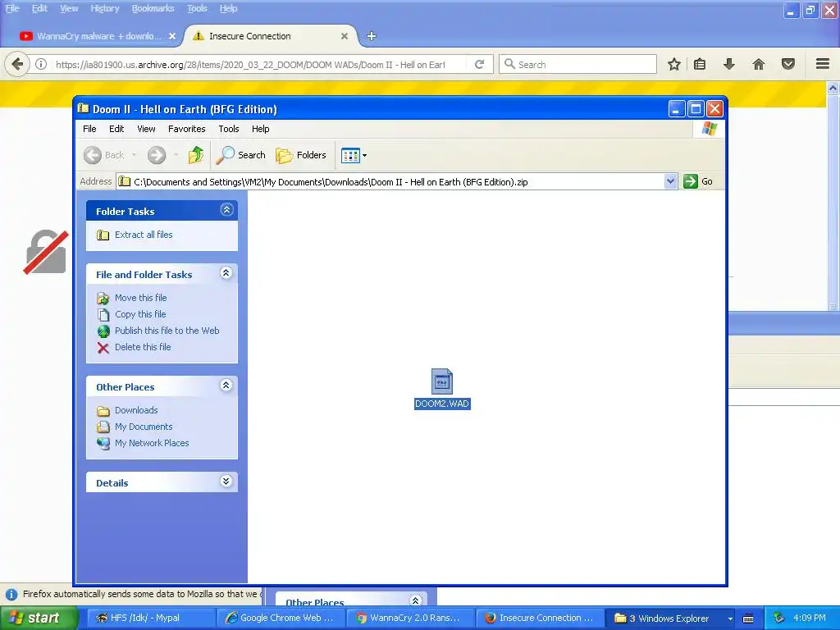Viewport: 840px width, 630px height.
Task: Click the bookmark star icon
Action: click(x=674, y=64)
